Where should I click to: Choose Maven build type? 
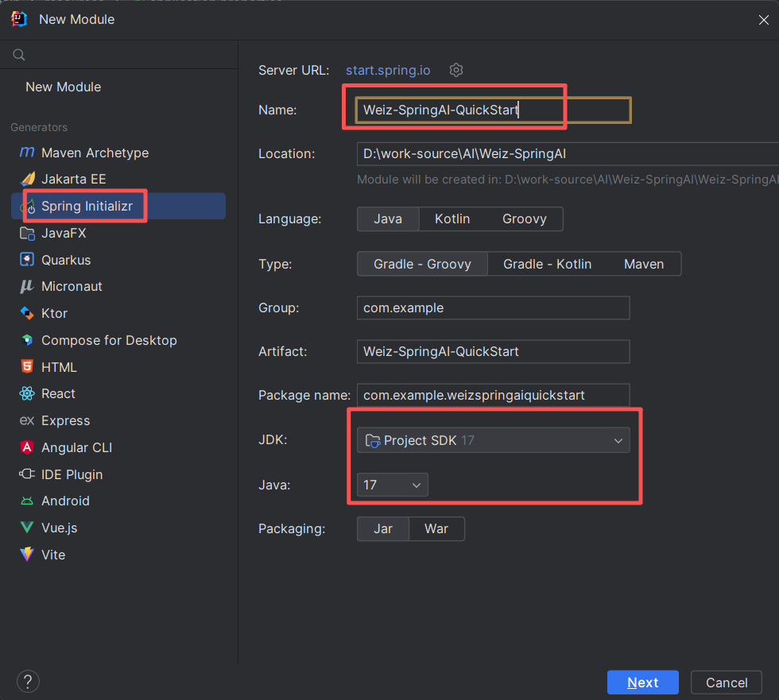pos(644,264)
